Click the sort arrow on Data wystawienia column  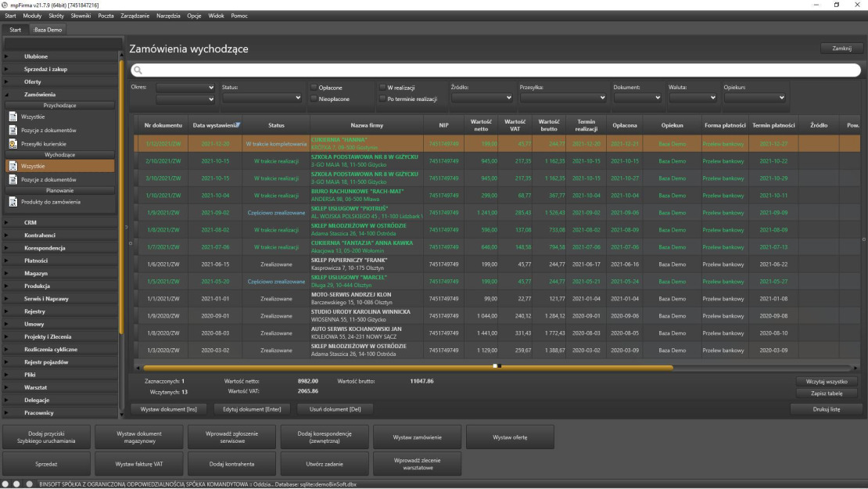coord(238,125)
